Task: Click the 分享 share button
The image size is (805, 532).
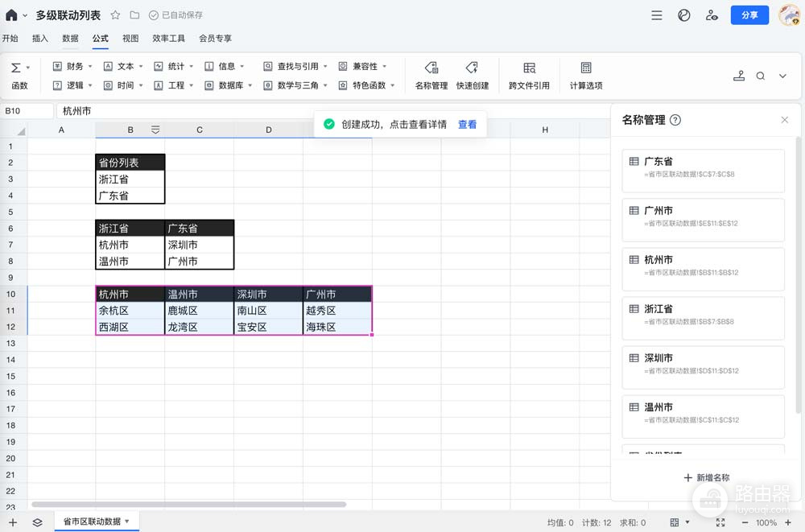Action: (x=749, y=15)
